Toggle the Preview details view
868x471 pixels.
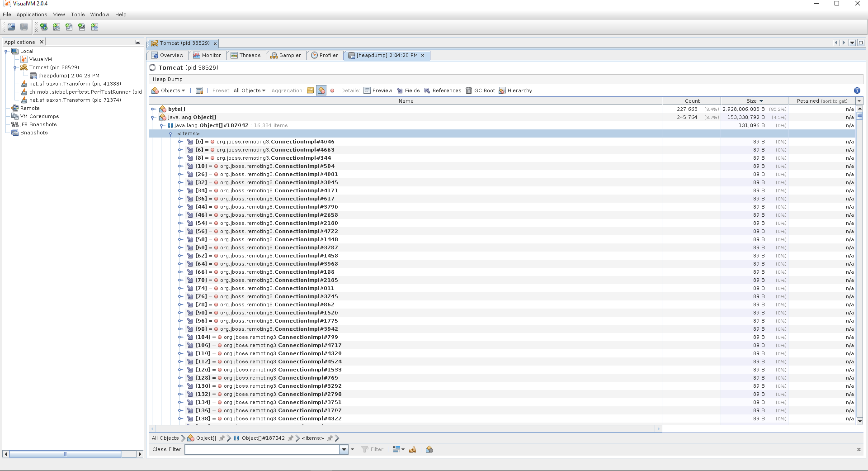(378, 90)
